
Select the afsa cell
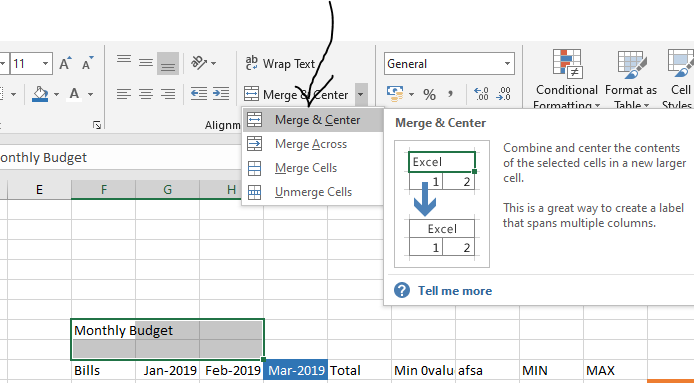pyautogui.click(x=487, y=371)
